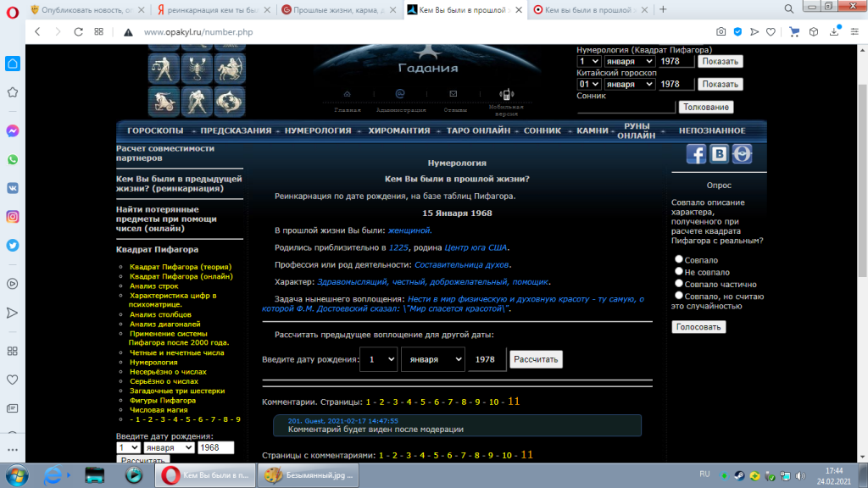Open the ХИРОМАНТИЯ menu item
The width and height of the screenshot is (868, 488).
(399, 131)
